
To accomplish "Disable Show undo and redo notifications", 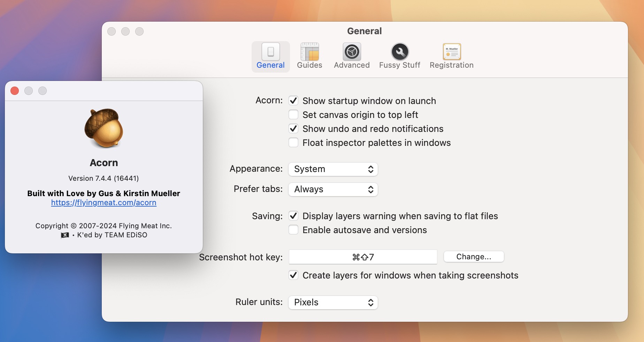I will click(x=293, y=129).
